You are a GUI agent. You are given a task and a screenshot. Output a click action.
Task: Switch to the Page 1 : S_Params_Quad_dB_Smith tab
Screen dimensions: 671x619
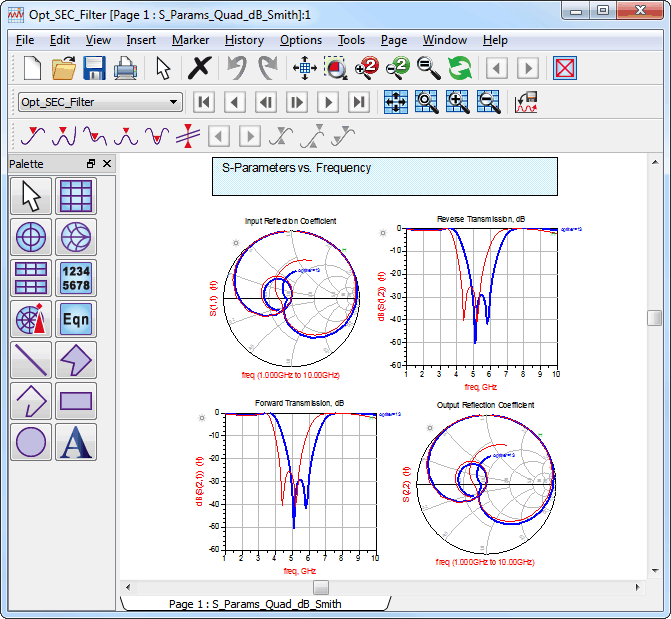point(255,604)
